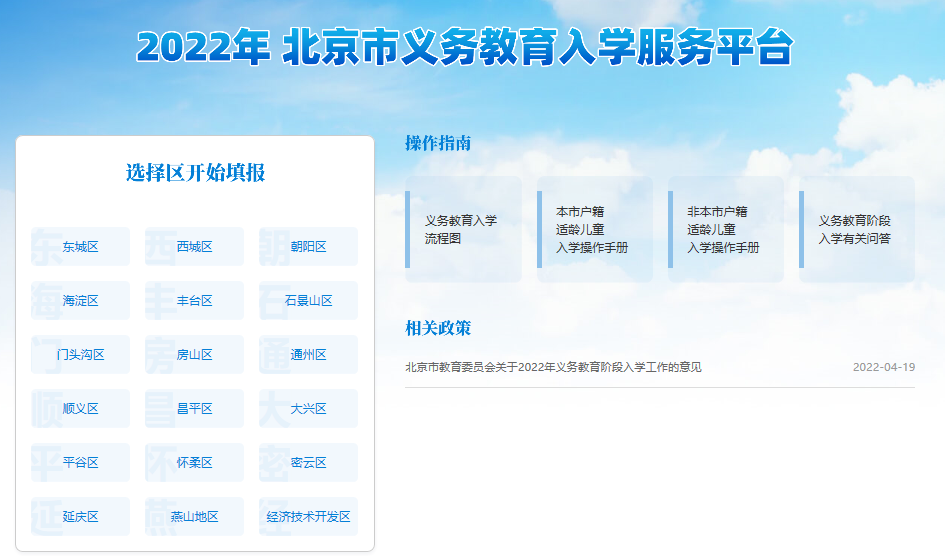Choose 密云区 district
The height and width of the screenshot is (556, 945).
pos(308,462)
